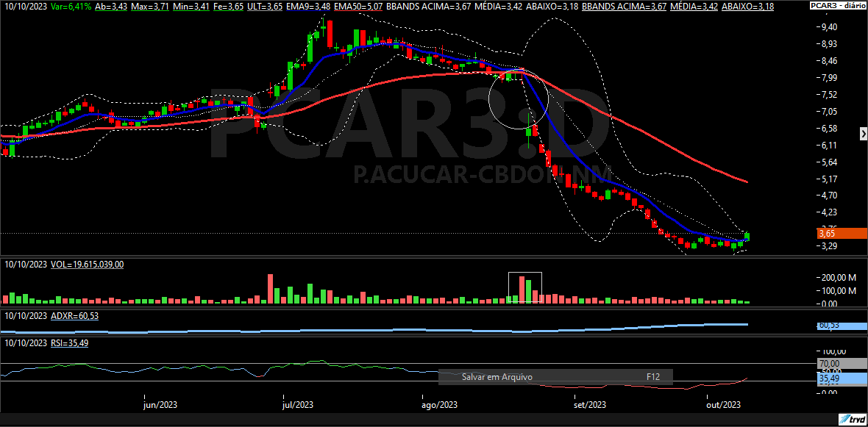This screenshot has height=427, width=868.
Task: Expand chart with right arrow icon
Action: point(863,133)
